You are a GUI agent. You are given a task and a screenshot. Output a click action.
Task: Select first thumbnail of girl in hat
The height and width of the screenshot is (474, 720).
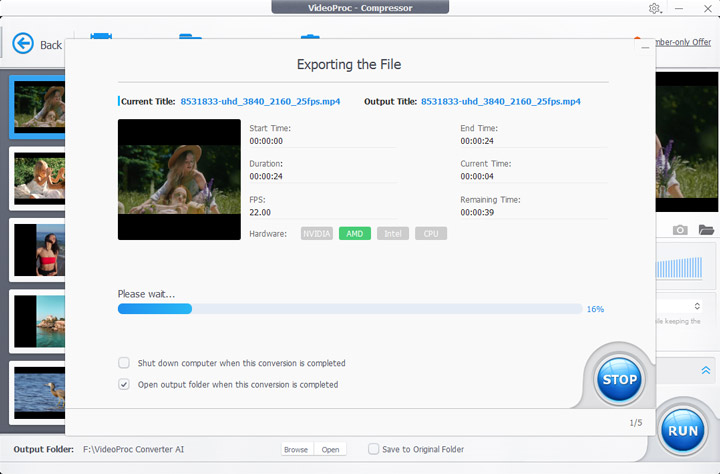[x=38, y=107]
